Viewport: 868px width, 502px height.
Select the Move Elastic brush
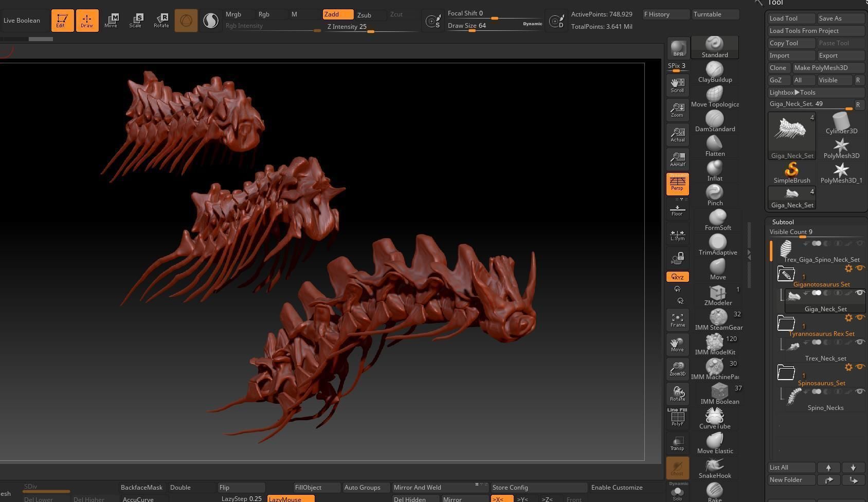(715, 443)
